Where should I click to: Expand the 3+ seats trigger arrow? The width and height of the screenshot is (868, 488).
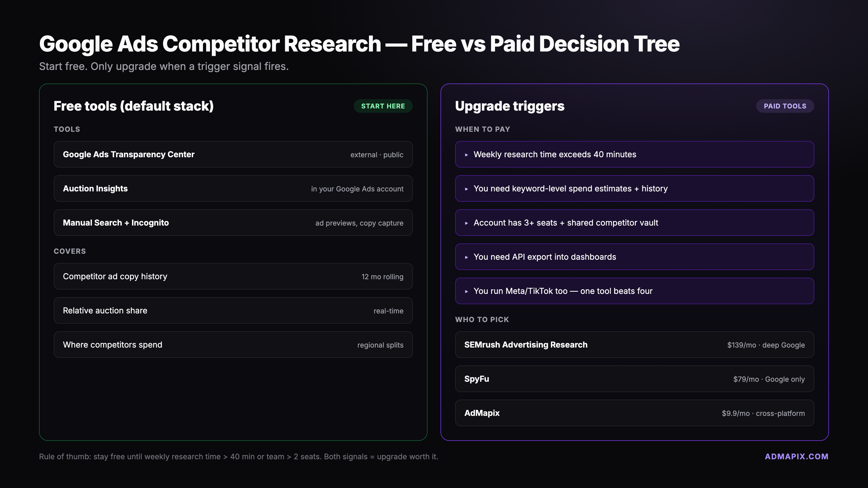pyautogui.click(x=466, y=223)
